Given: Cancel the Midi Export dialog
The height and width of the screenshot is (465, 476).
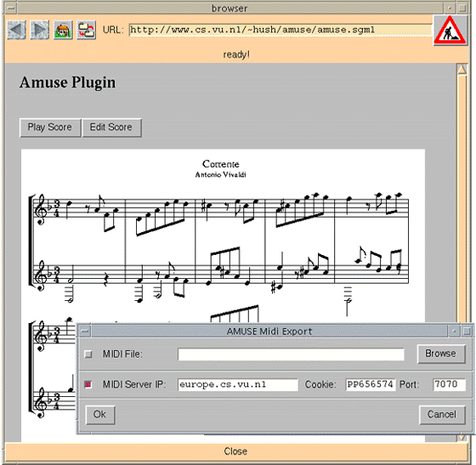Looking at the screenshot, I should pyautogui.click(x=442, y=415).
